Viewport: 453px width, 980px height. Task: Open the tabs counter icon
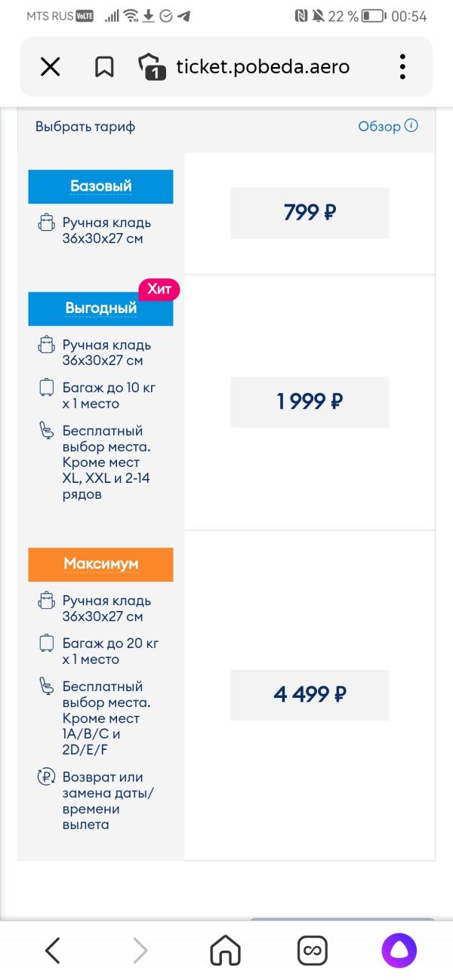(x=152, y=67)
